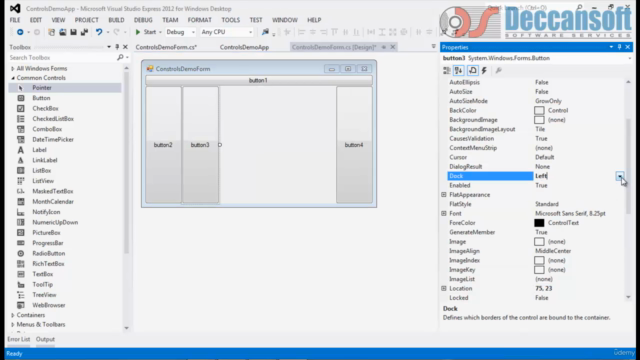Show Categorized view in Properties panel
This screenshot has height=360, width=640.
point(447,71)
